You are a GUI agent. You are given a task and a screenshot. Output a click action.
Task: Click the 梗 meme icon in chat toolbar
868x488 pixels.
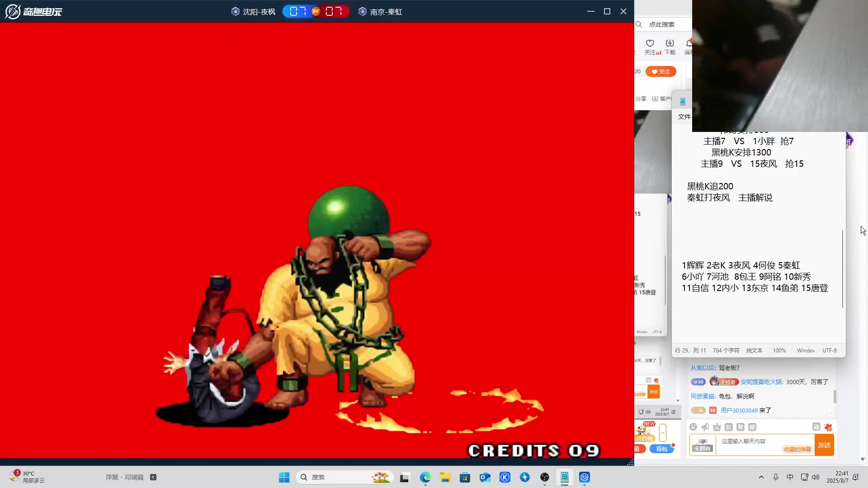[752, 427]
